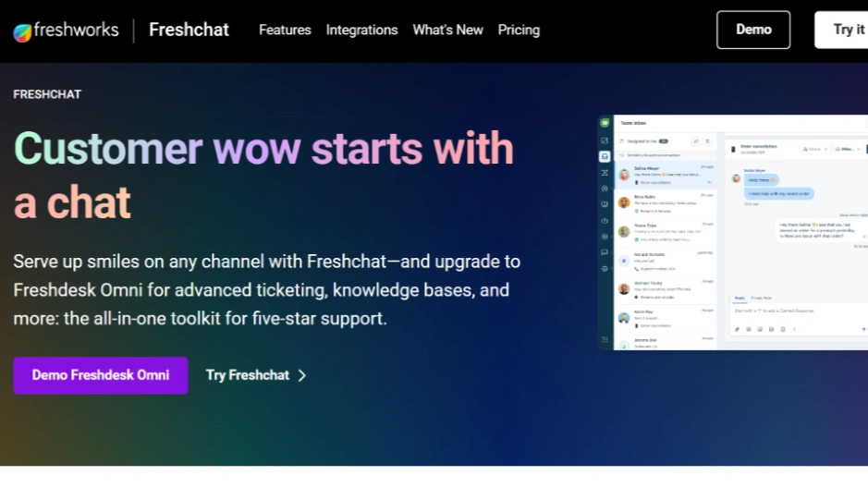Screen dimensions: 868x488
Task: Open the Features menu
Action: tap(285, 30)
